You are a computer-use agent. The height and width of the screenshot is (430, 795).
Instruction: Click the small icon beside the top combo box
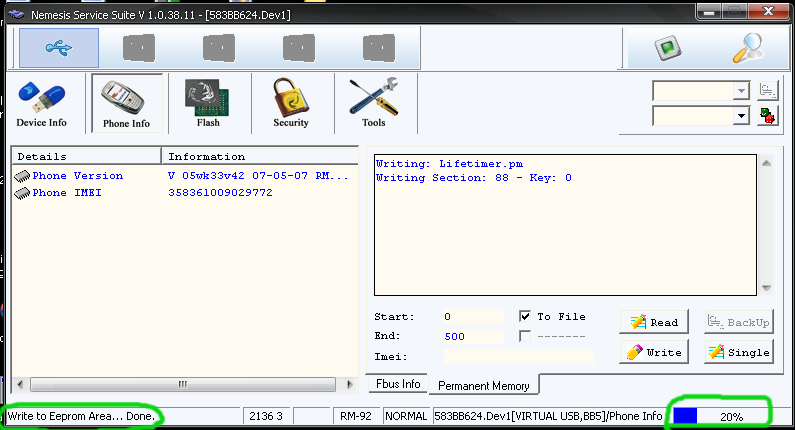coord(768,91)
